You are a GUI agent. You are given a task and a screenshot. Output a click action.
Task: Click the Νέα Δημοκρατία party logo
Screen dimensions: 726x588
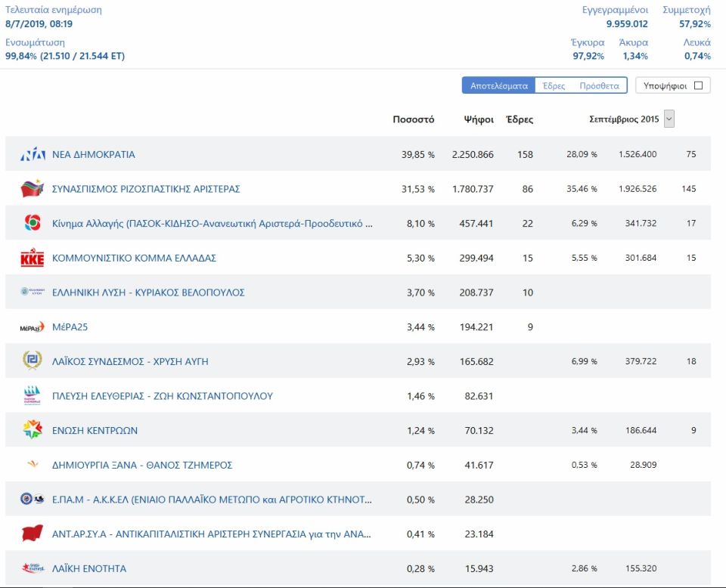click(33, 154)
